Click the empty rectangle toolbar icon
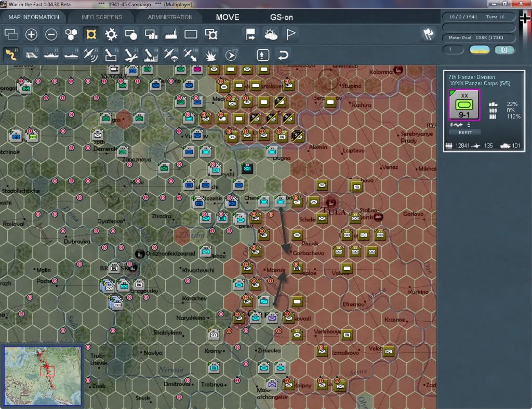 [x=191, y=34]
